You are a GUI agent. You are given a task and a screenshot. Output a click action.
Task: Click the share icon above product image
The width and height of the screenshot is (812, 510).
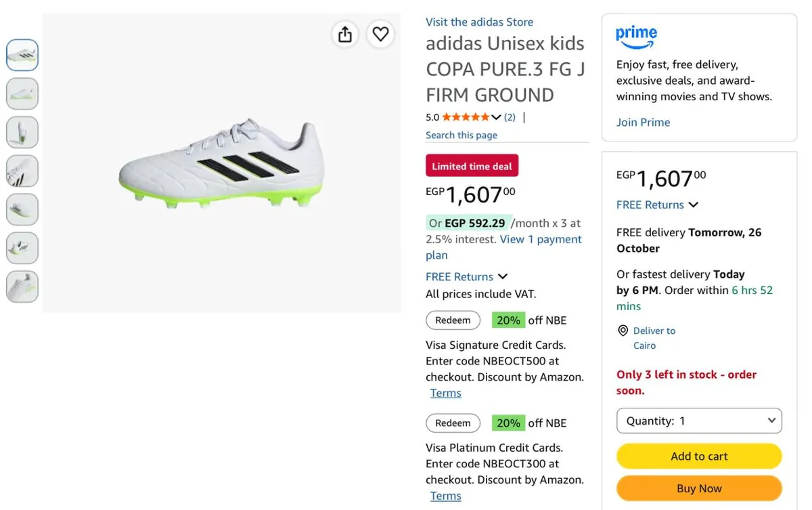345,34
